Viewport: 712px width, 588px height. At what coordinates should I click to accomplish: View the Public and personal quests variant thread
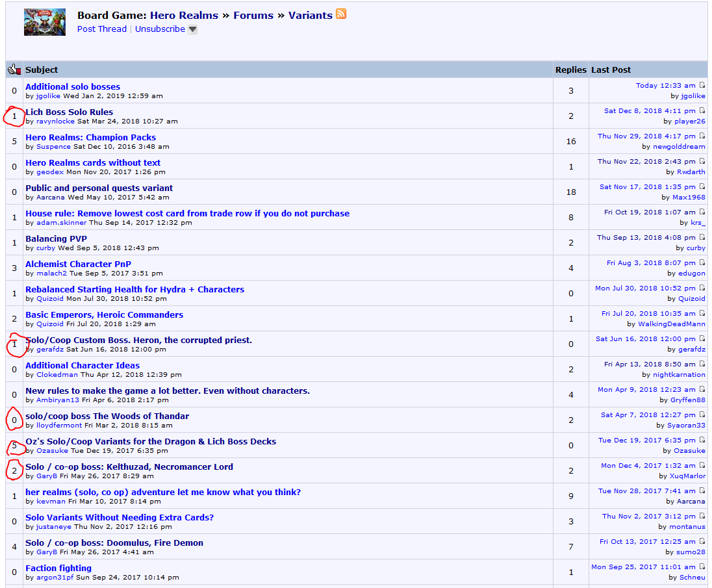coord(99,188)
